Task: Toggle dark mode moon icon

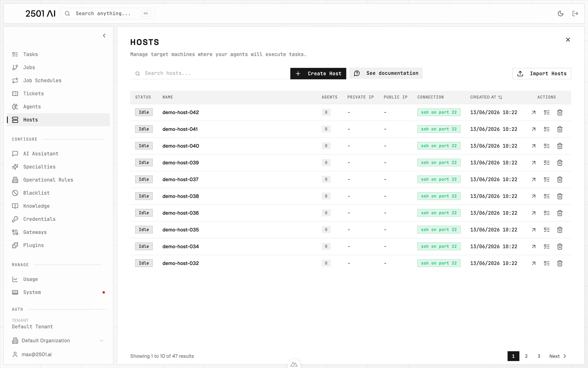Action: [x=561, y=13]
